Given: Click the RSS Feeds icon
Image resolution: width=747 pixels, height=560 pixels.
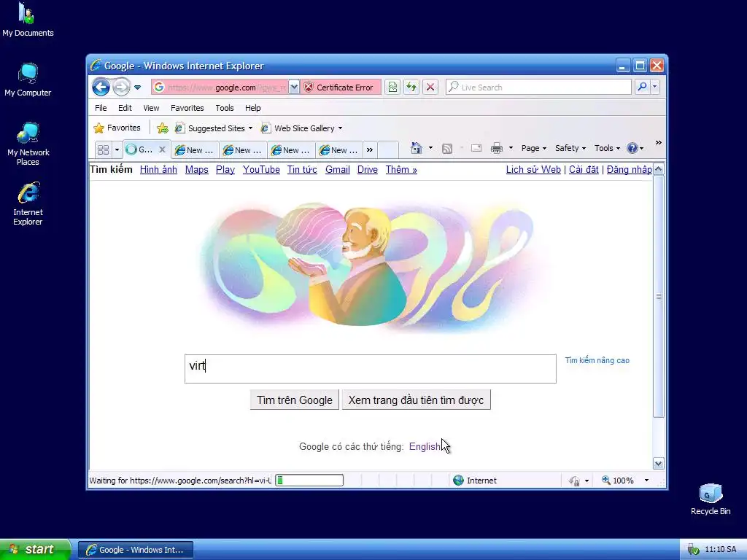Looking at the screenshot, I should coord(447,149).
